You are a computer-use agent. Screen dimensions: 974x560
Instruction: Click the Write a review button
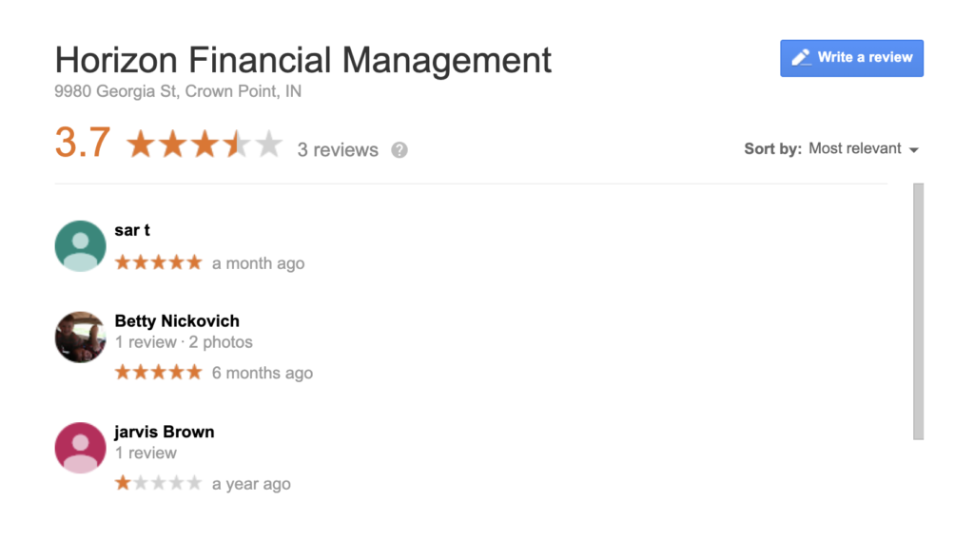851,58
